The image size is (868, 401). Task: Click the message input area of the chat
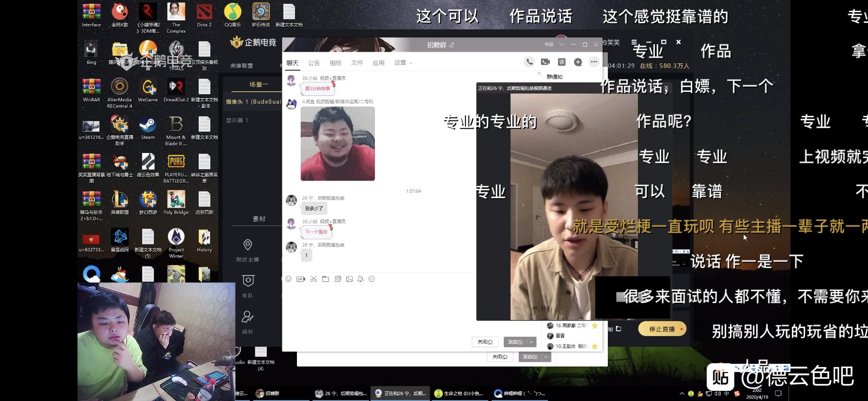[379, 308]
